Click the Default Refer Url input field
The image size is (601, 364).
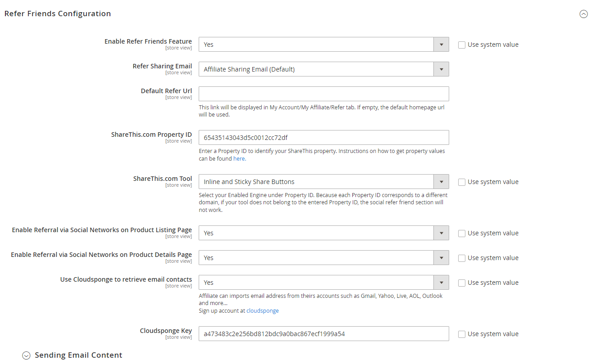[x=323, y=94]
